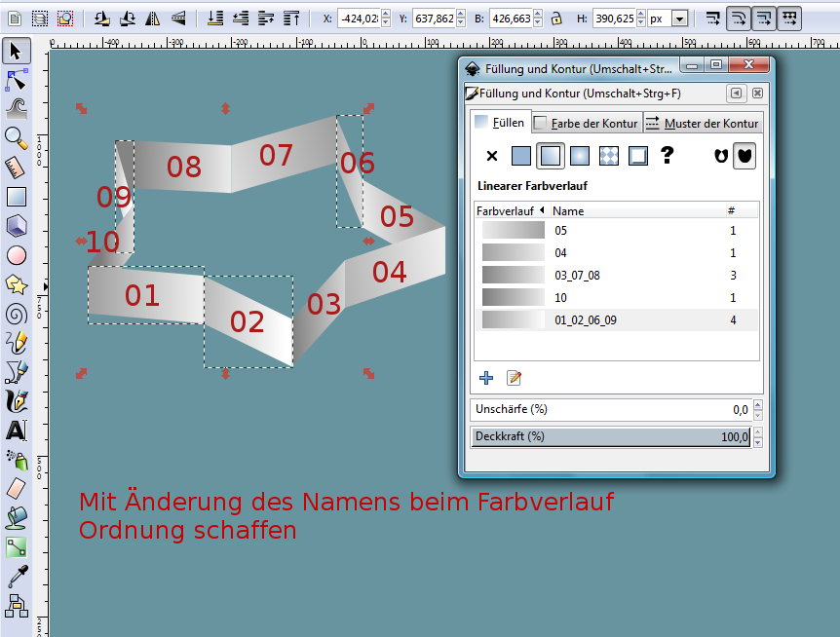The height and width of the screenshot is (637, 840).
Task: Choose the Text tool
Action: 16,430
